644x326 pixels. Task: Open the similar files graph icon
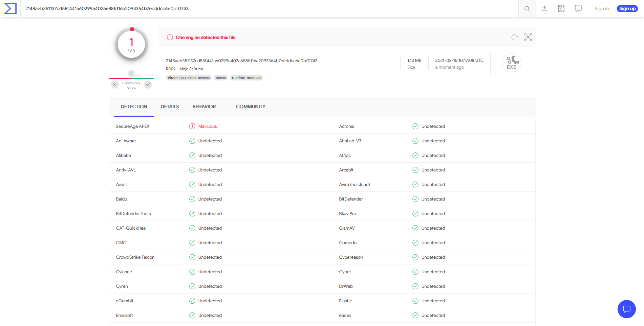pos(528,37)
